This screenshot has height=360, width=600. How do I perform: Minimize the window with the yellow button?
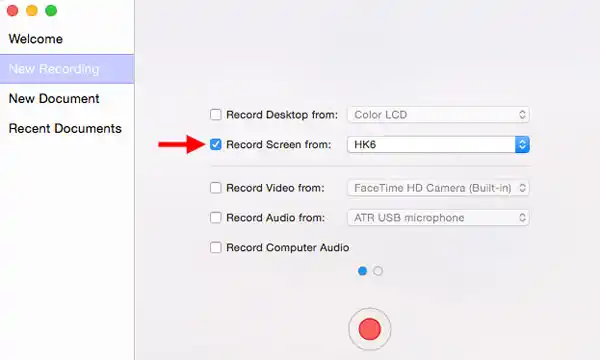coord(32,10)
